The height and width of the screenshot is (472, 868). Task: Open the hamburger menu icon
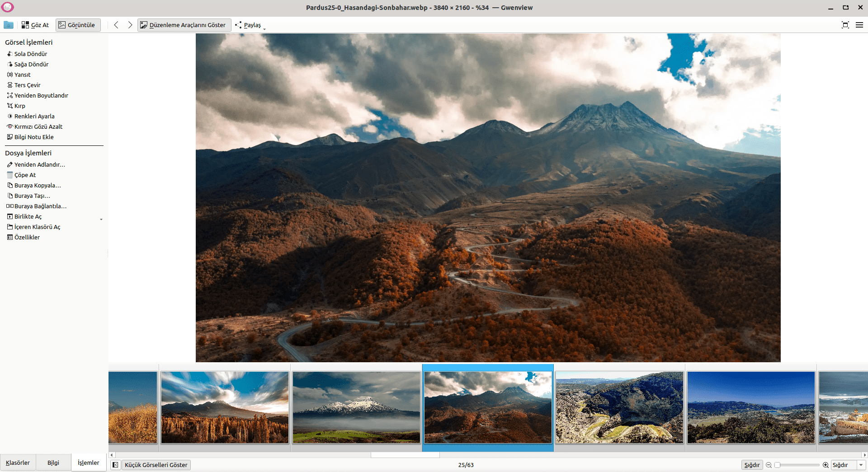tap(859, 25)
